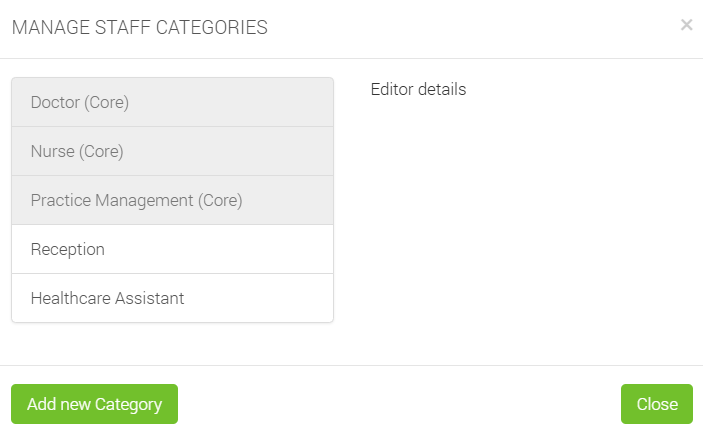Click the Editor details label
The height and width of the screenshot is (436, 703).
pyautogui.click(x=418, y=89)
